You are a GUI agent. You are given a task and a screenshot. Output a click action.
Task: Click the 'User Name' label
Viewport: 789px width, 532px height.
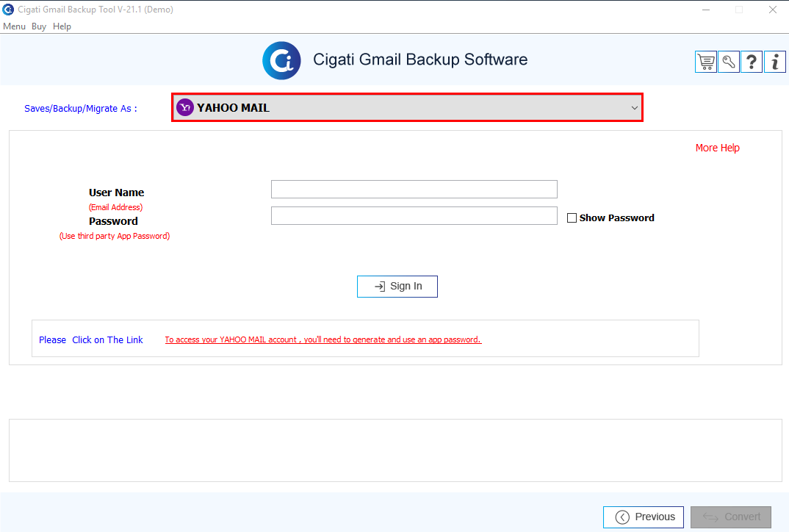pyautogui.click(x=116, y=193)
